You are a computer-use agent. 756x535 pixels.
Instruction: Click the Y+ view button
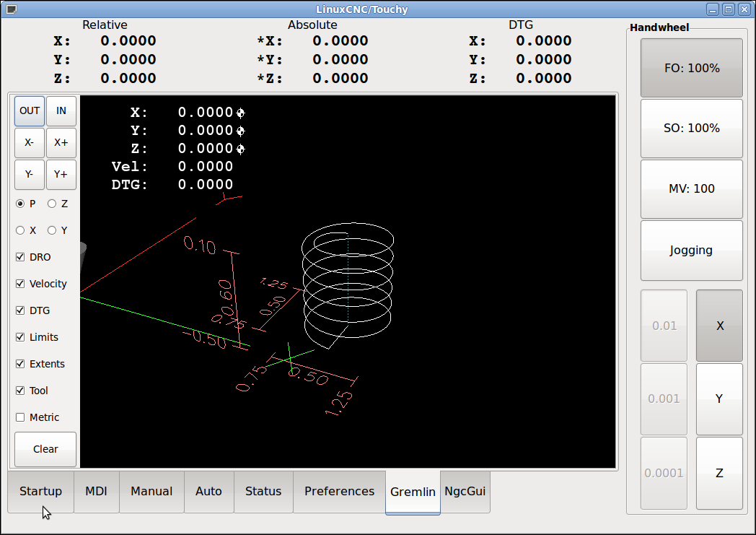(61, 174)
